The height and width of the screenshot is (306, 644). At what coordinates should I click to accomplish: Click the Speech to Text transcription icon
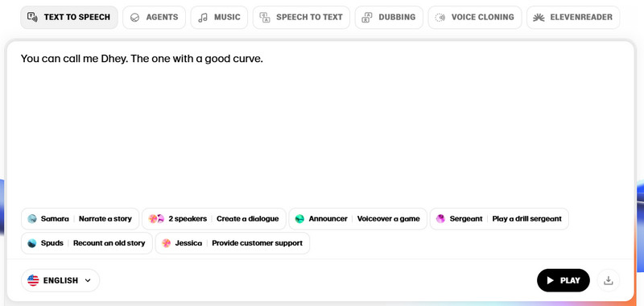pos(265,17)
